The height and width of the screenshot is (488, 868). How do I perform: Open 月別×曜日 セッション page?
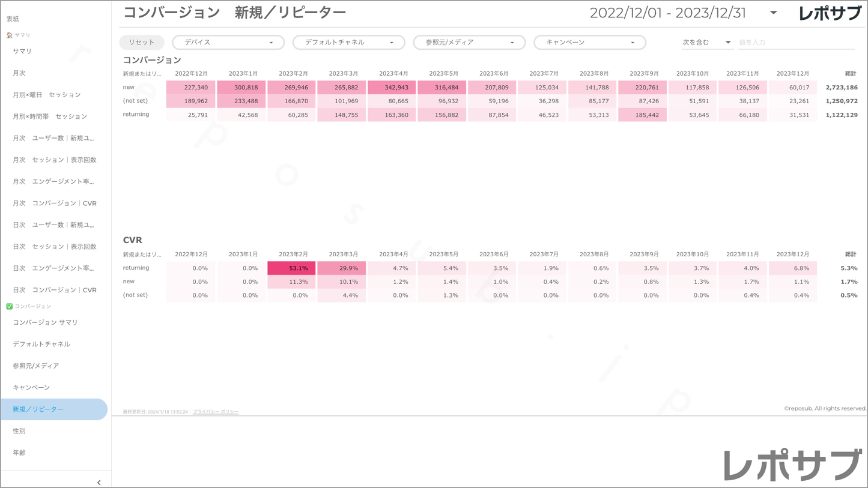pyautogui.click(x=47, y=95)
